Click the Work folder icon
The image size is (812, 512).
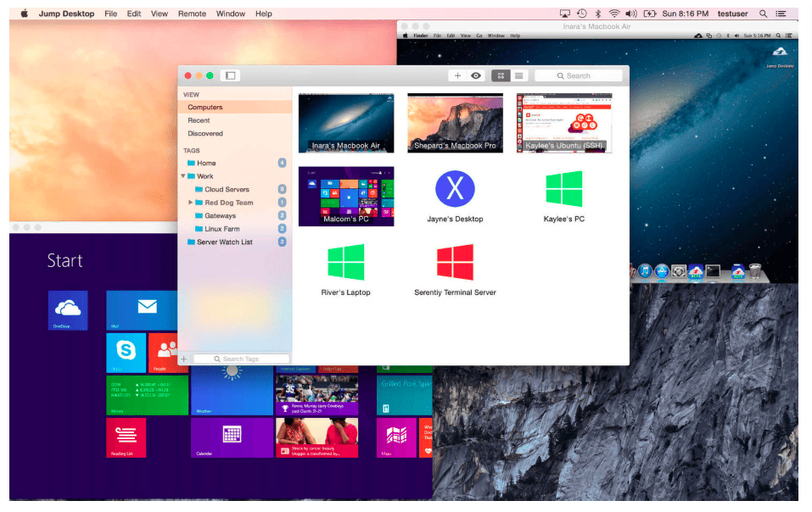(191, 175)
